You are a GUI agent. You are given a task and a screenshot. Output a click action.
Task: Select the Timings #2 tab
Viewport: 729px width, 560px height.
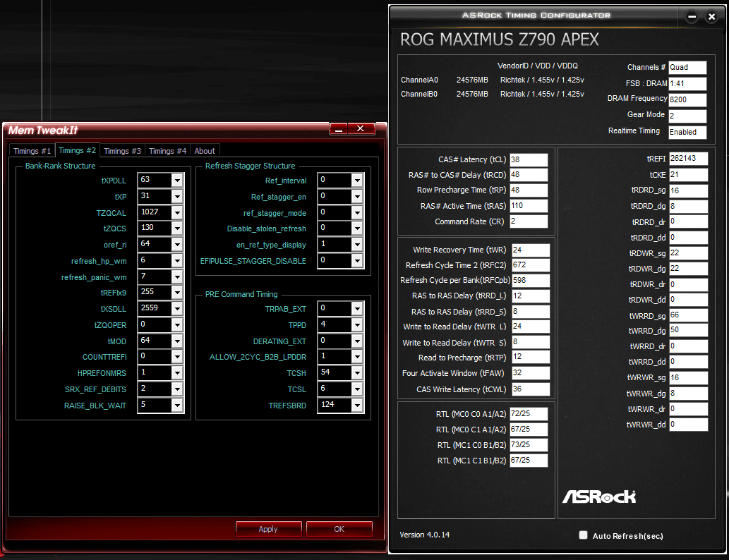click(77, 150)
